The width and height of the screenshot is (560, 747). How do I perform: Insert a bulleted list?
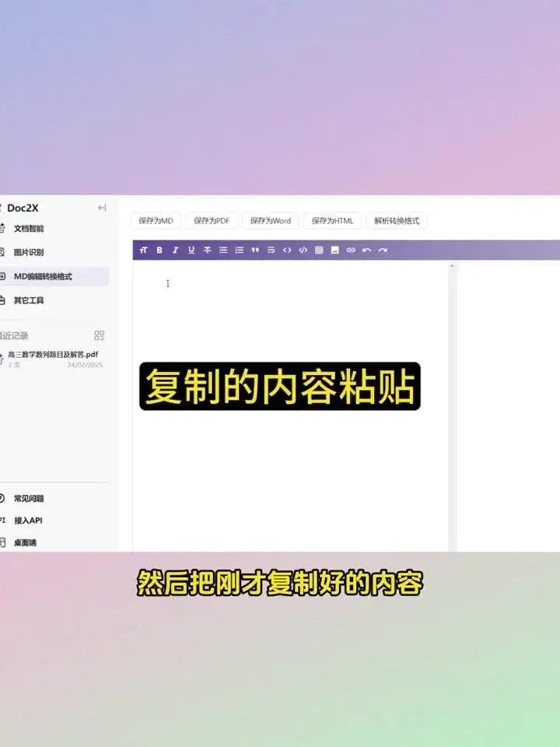[x=223, y=250]
